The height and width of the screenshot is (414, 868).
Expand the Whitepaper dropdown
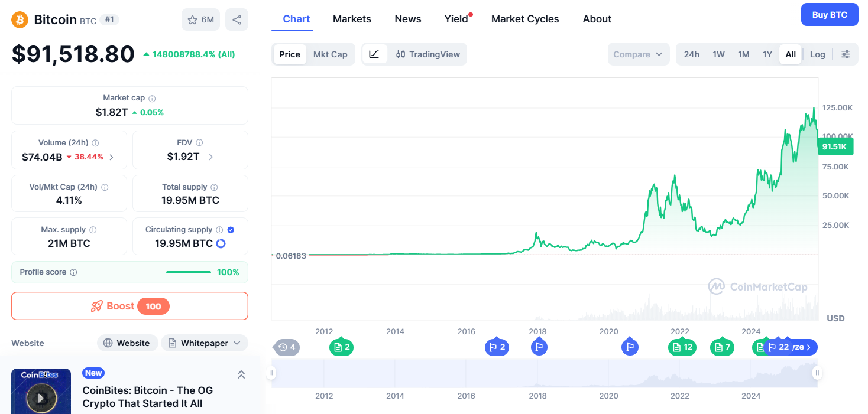[x=205, y=343]
